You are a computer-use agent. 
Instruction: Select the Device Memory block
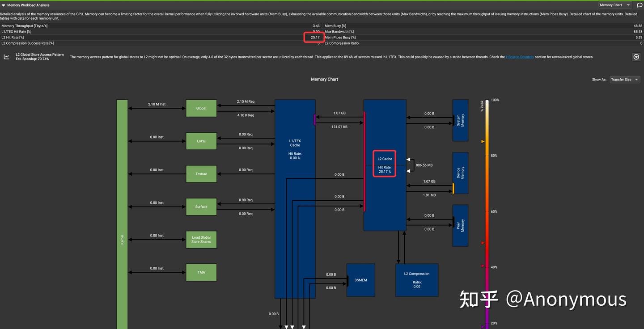click(x=460, y=173)
